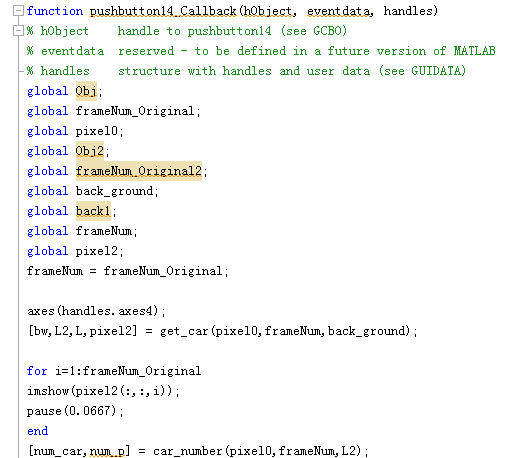Click the imshow(pixel2(:,:,i)) line

tap(103, 391)
